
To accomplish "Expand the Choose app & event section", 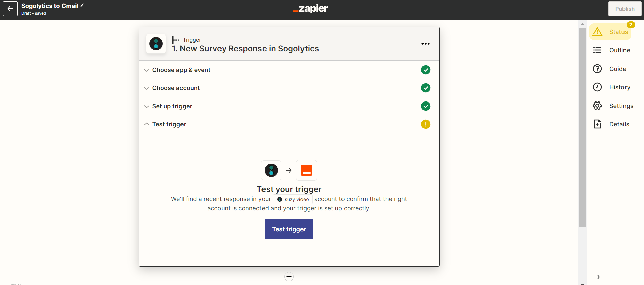I will (x=181, y=70).
